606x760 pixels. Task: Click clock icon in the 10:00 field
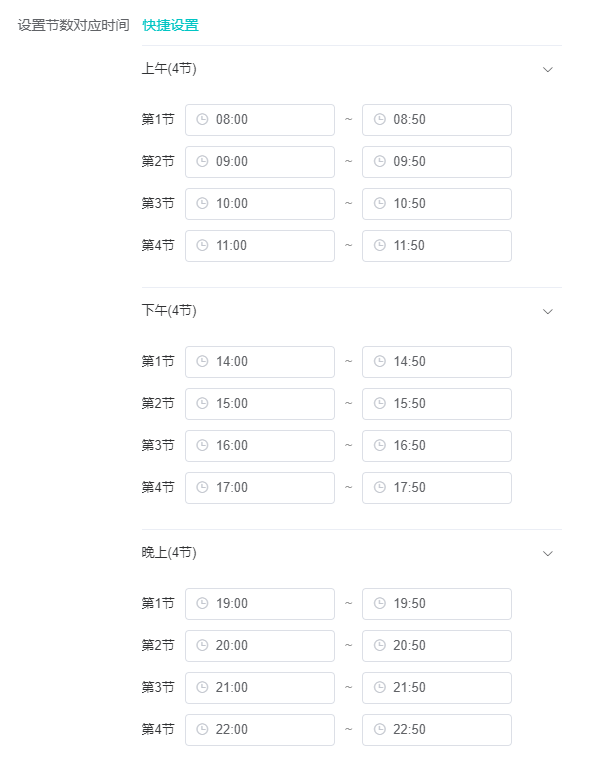[x=202, y=203]
